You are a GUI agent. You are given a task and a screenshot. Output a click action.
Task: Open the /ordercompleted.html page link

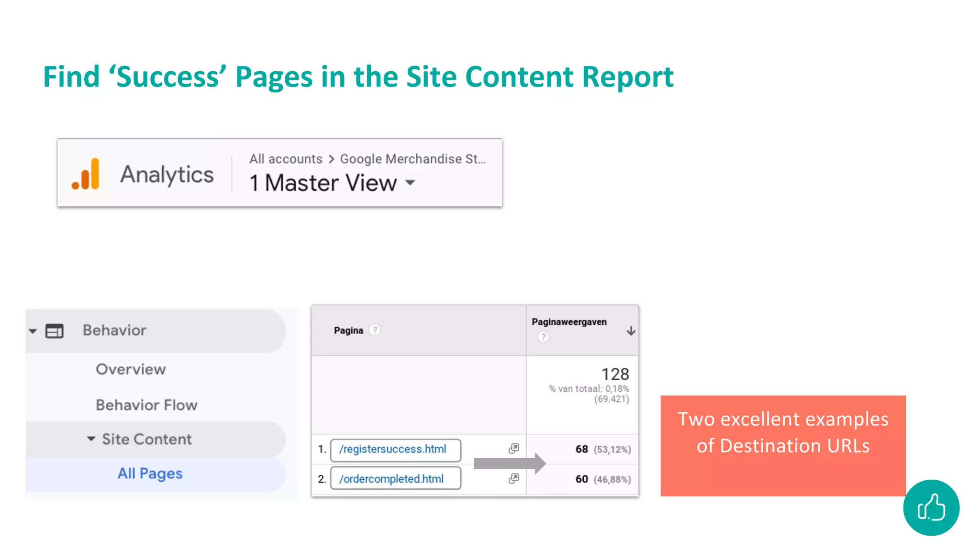click(x=391, y=479)
